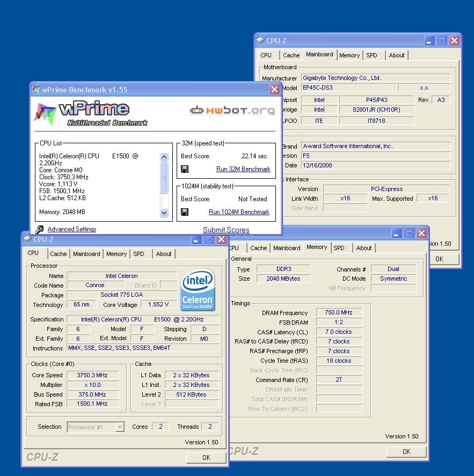Click the Instructions MMX, SSE list field
Viewport: 474px width, 476px height.
tap(142, 348)
